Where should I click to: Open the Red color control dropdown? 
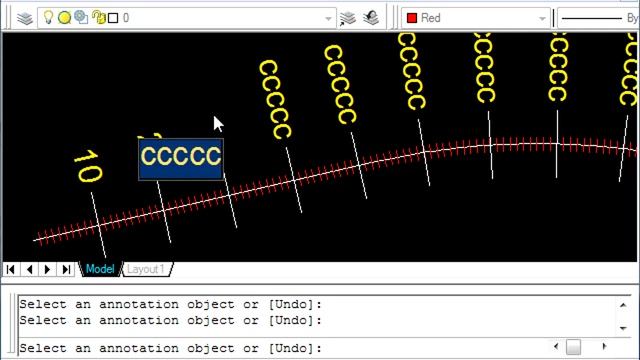(x=476, y=18)
